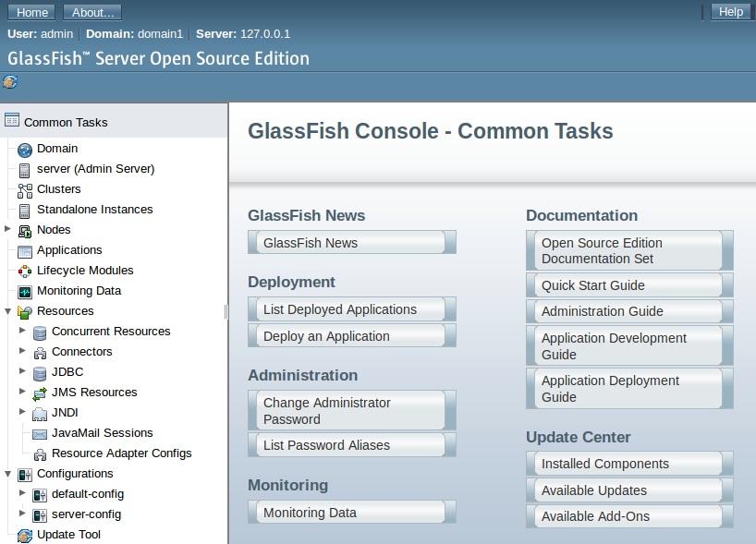This screenshot has width=756, height=544.
Task: Click the Update Tool icon in the tree
Action: pyautogui.click(x=25, y=536)
